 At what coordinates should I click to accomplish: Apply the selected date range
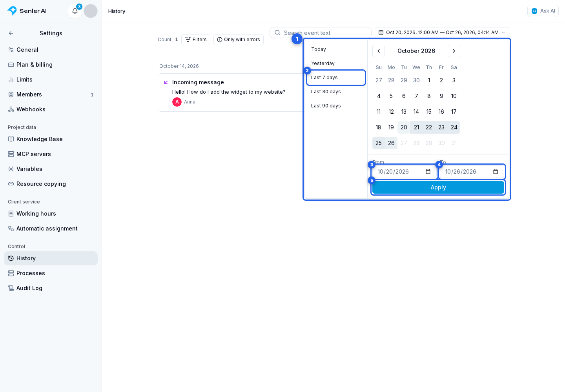coord(438,187)
